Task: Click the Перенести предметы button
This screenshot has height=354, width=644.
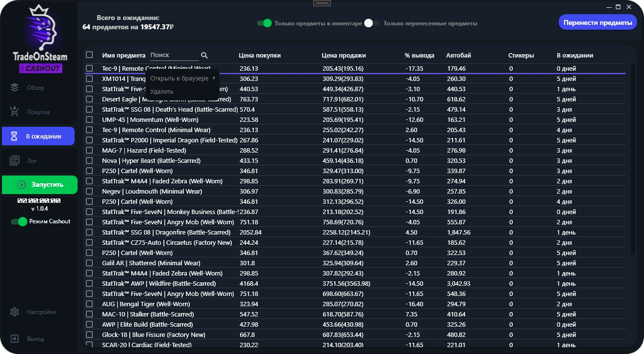Action: coord(598,22)
